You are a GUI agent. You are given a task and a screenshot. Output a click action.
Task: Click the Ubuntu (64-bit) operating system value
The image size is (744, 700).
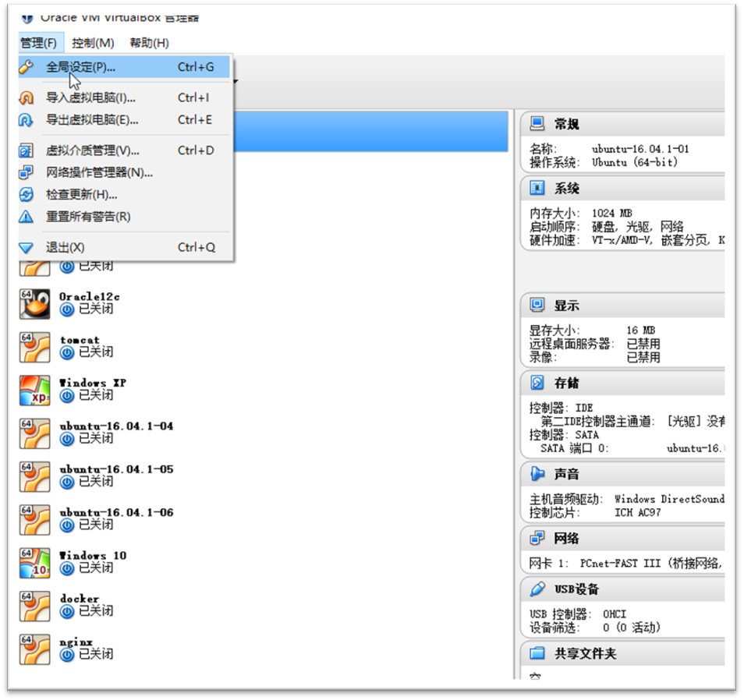634,163
